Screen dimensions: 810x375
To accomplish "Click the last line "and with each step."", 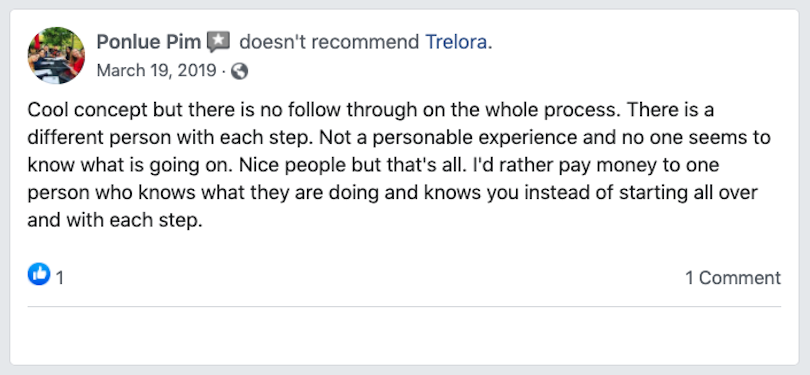I will tap(114, 221).
